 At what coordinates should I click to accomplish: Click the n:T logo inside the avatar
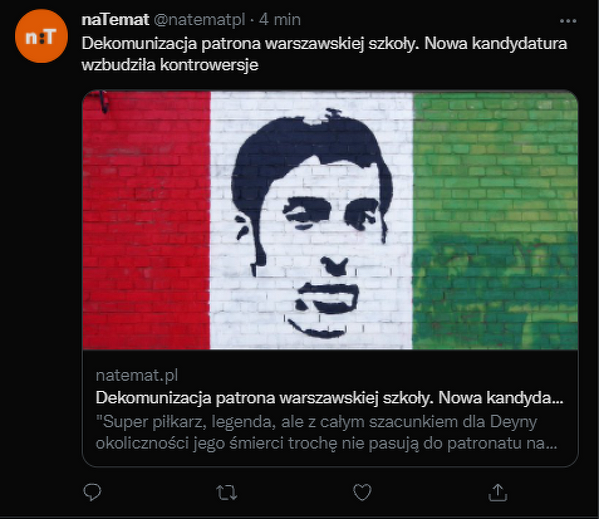(40, 37)
